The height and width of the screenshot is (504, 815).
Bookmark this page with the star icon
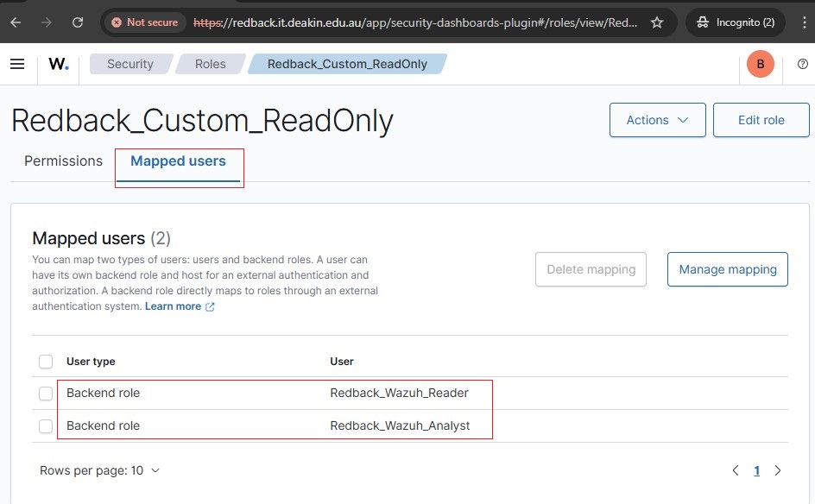(657, 22)
